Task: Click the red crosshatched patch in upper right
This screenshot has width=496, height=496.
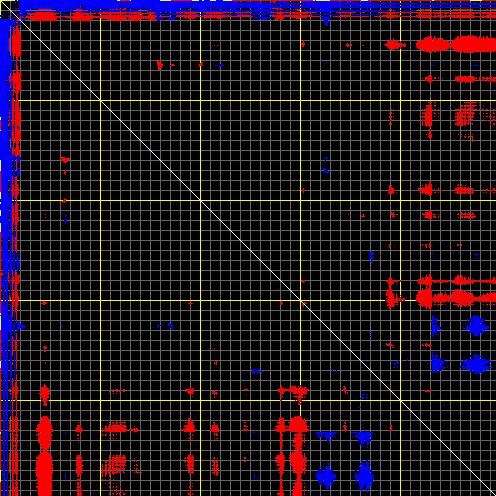Action: click(x=465, y=115)
